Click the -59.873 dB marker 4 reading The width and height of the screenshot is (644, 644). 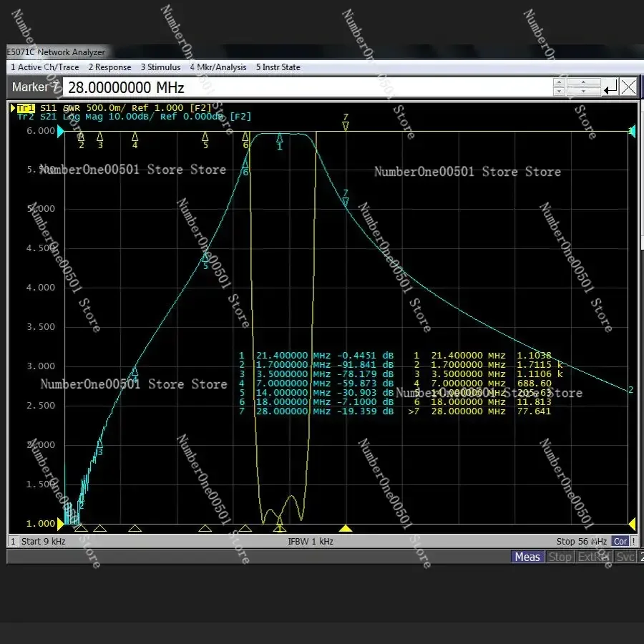click(x=365, y=384)
